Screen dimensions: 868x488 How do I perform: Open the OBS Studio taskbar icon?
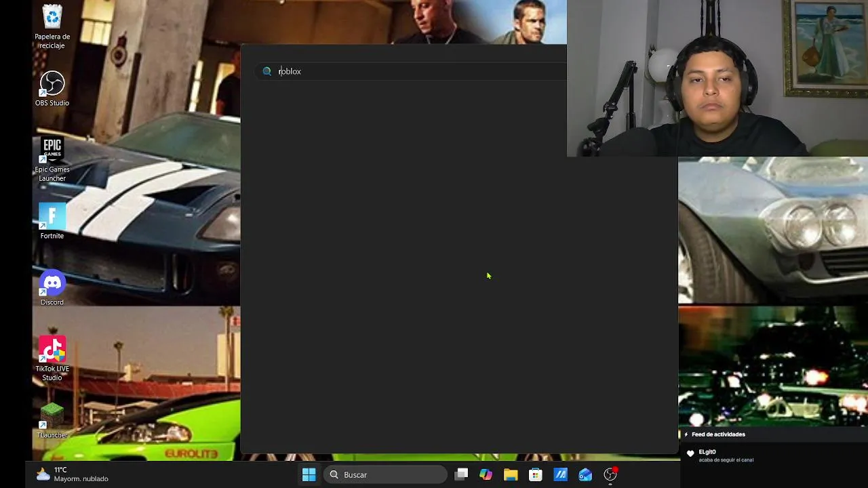coord(610,474)
